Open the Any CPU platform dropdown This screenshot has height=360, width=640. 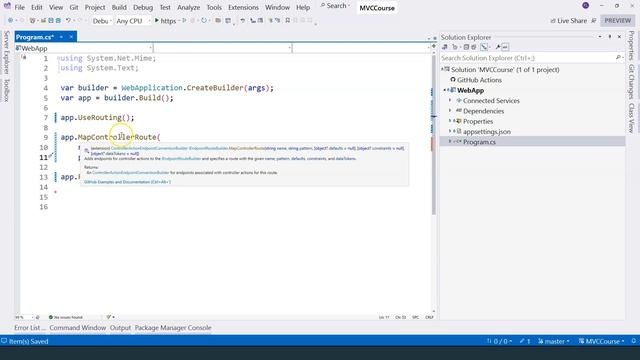click(133, 20)
